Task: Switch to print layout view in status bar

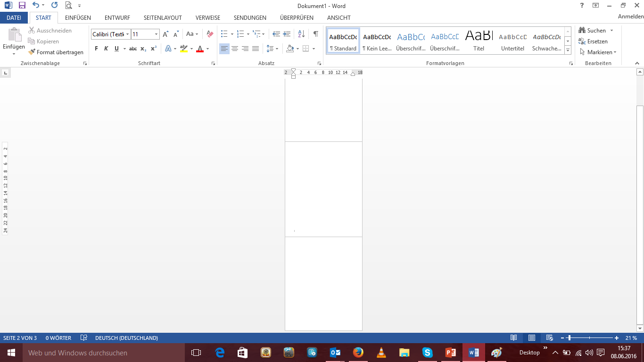Action: pos(532,338)
